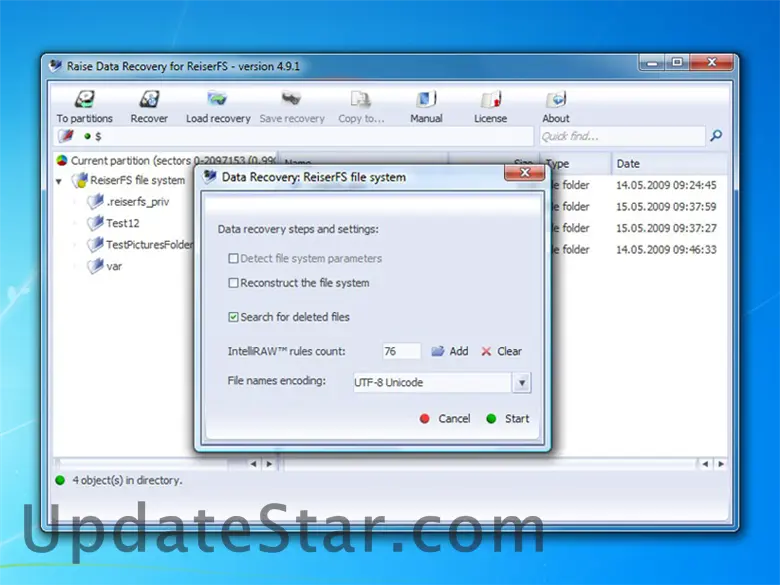Open the Manual
This screenshot has width=780, height=585.
(426, 106)
